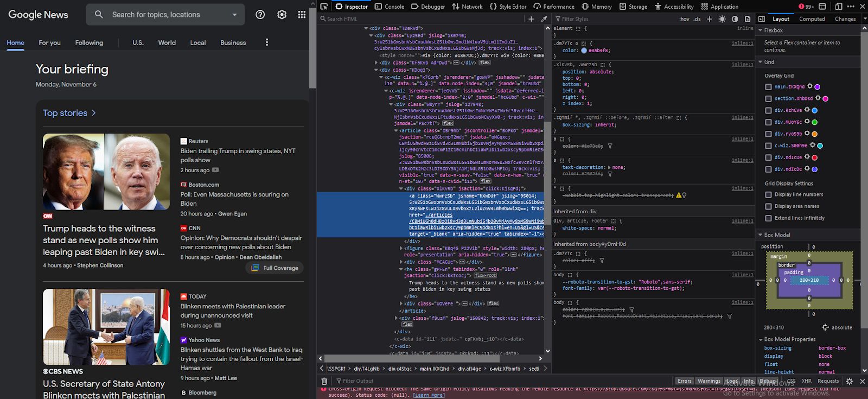Click the orange swatch for div.ryo59b
The width and height of the screenshot is (868, 399).
coord(814,134)
